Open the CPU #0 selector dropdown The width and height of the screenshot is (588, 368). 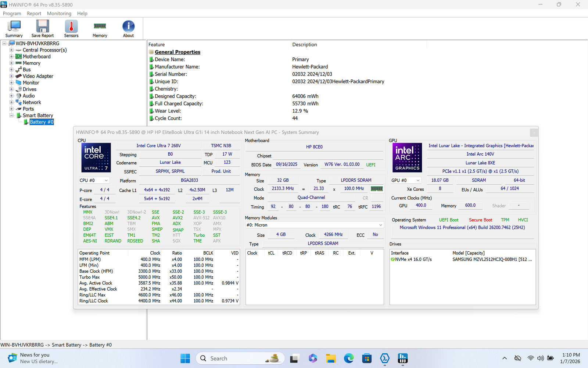pos(94,180)
